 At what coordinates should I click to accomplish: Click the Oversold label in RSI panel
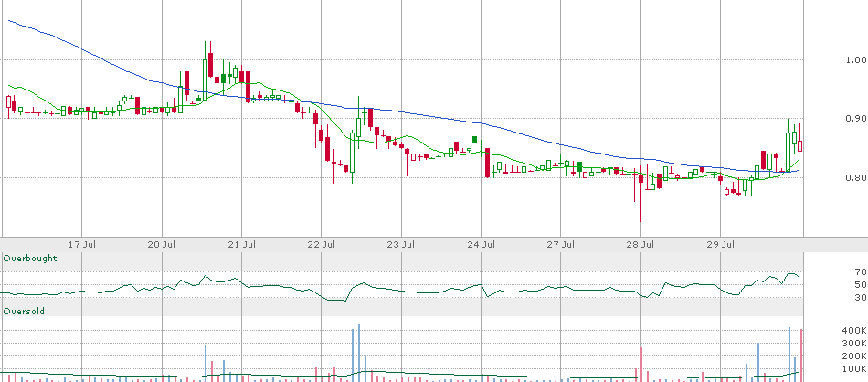[24, 312]
